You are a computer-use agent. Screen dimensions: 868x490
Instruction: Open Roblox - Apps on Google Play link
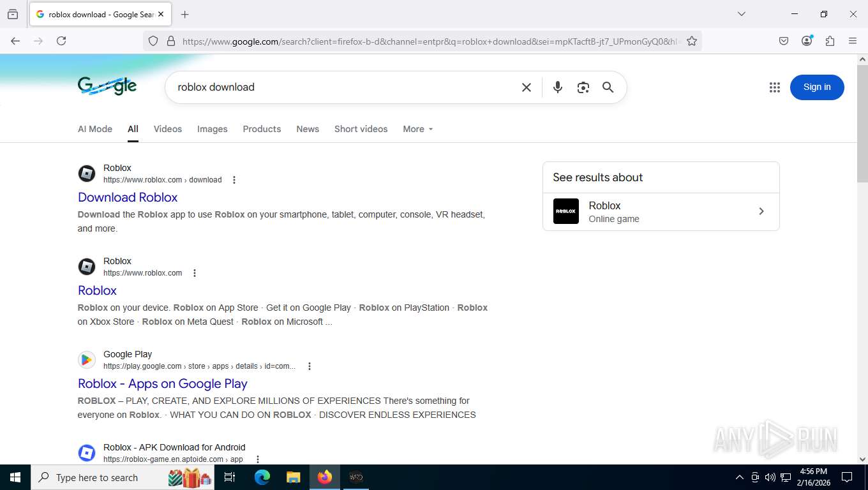[x=163, y=383]
